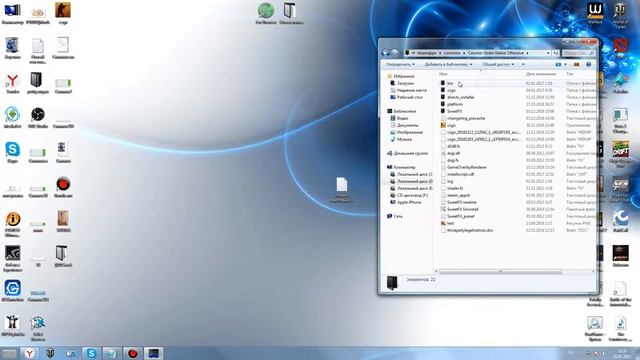Select the shader.fx file
The image size is (640, 360).
(x=455, y=189)
